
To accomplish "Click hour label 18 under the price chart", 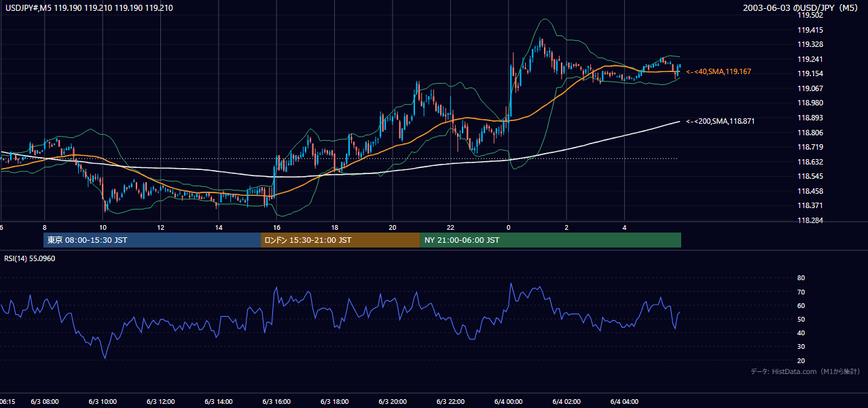I will pos(335,227).
